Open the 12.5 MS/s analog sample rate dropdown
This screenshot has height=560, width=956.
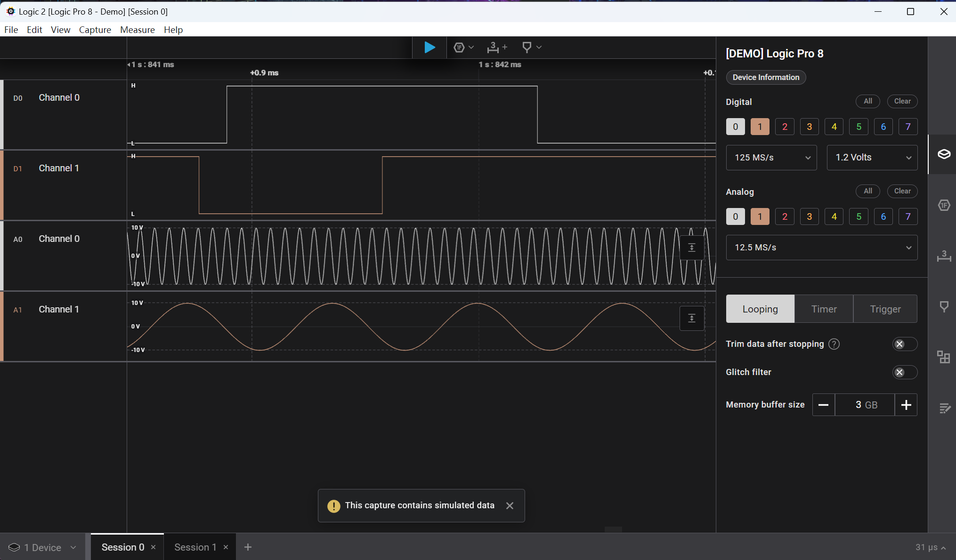click(x=822, y=248)
